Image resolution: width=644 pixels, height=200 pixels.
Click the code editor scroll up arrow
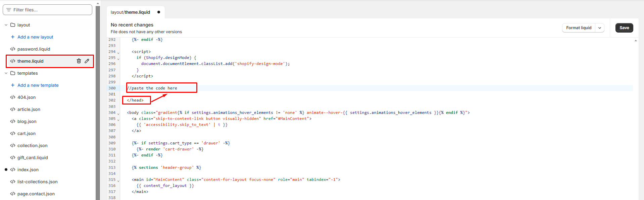[x=636, y=41]
